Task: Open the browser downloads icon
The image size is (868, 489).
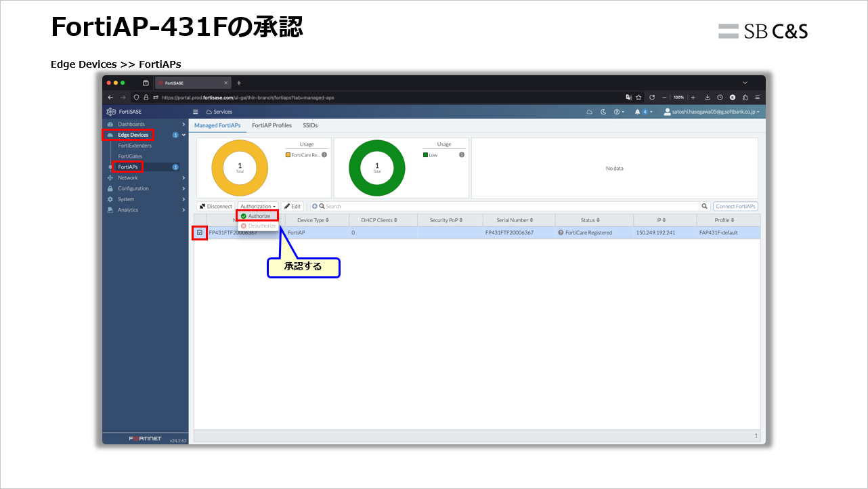Action: click(x=708, y=98)
